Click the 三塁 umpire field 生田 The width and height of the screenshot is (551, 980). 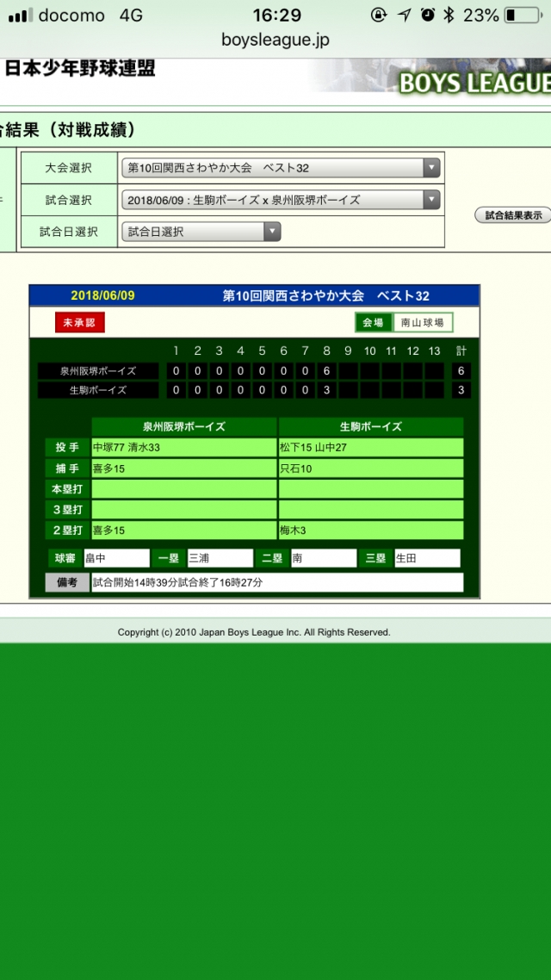coord(426,558)
